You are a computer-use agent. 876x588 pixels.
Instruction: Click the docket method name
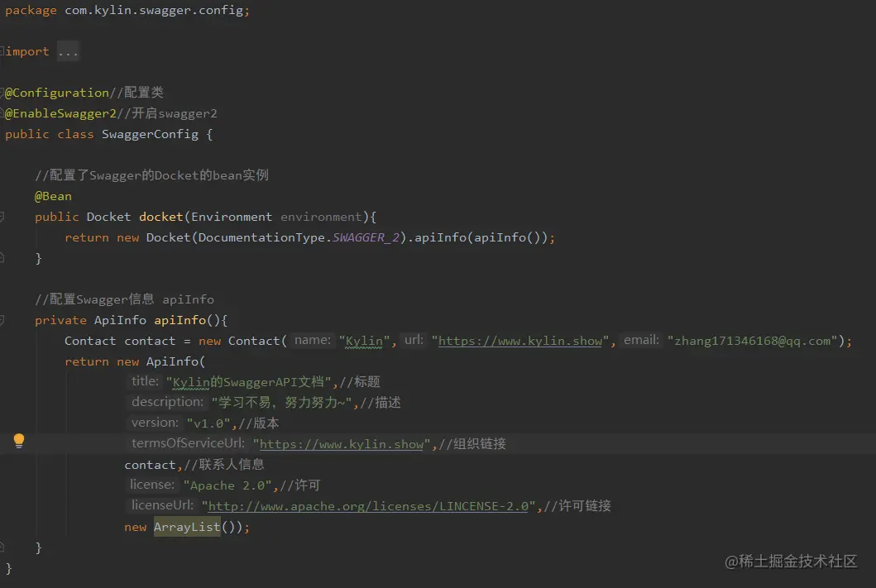(x=161, y=217)
